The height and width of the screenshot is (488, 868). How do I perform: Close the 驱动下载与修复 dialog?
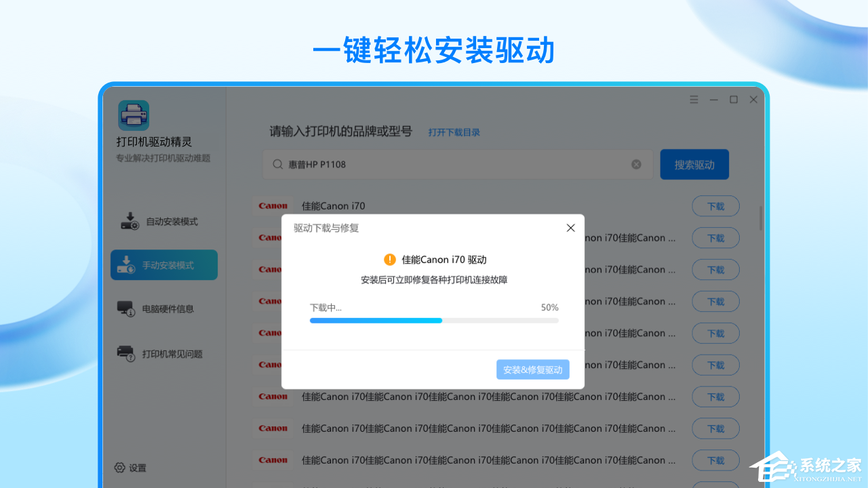pyautogui.click(x=570, y=228)
